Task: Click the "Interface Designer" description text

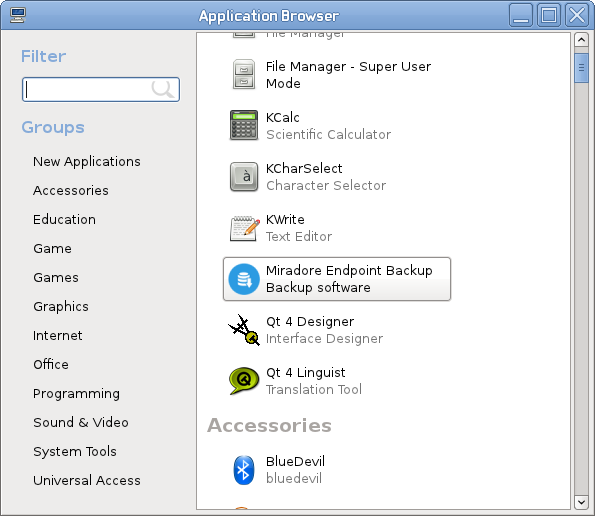Action: [x=324, y=338]
